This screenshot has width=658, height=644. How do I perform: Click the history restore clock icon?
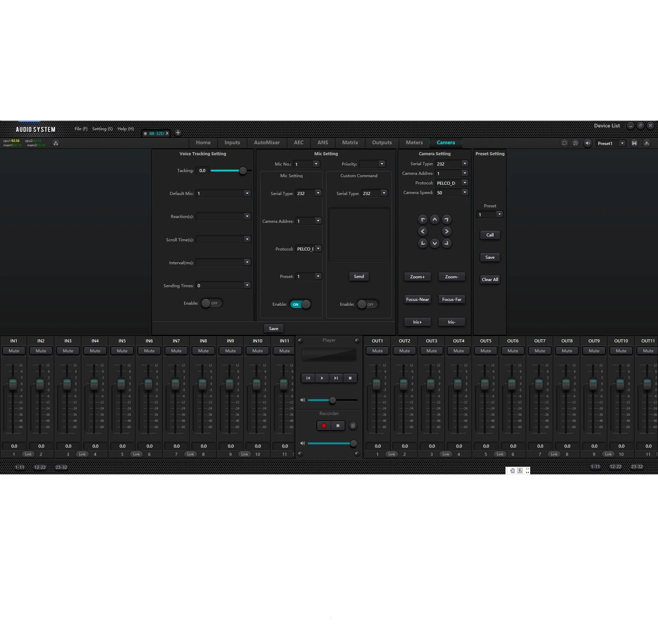pyautogui.click(x=575, y=143)
